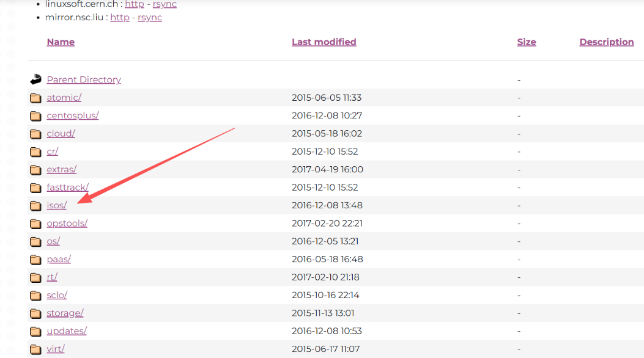644x358 pixels.
Task: Click the folder icon beside sclo/
Action: click(35, 296)
